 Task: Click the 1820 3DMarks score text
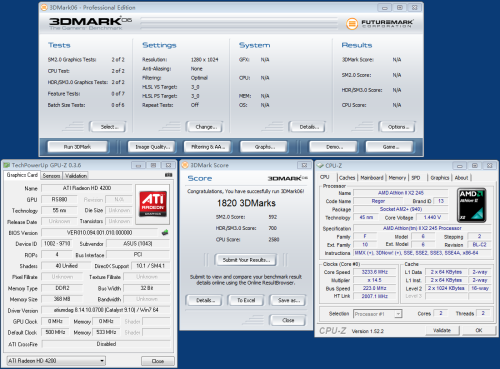click(246, 203)
